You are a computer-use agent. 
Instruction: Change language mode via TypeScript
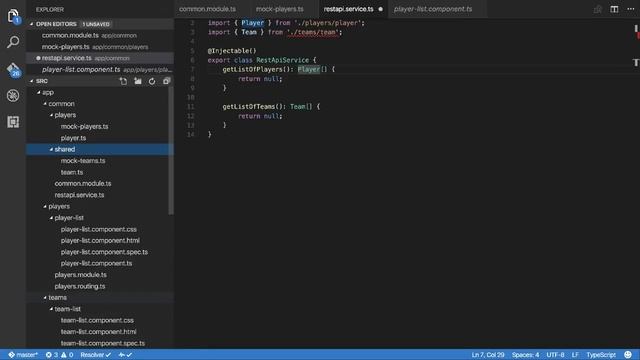click(601, 355)
